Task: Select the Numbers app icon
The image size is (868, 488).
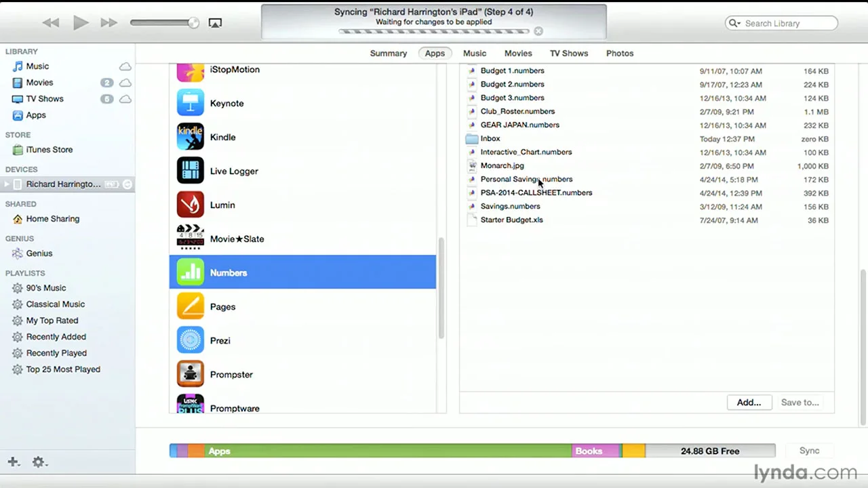Action: tap(191, 272)
